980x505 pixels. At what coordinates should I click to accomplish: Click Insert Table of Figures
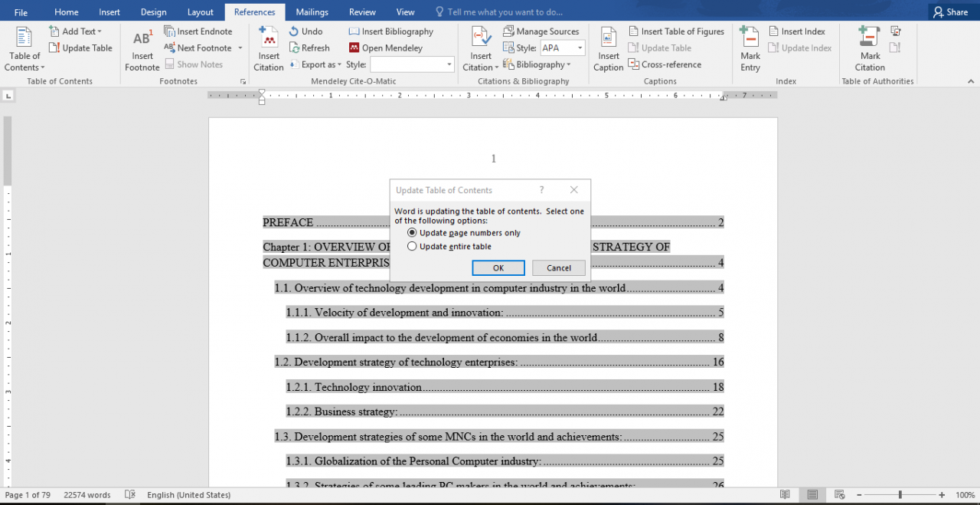click(x=676, y=31)
